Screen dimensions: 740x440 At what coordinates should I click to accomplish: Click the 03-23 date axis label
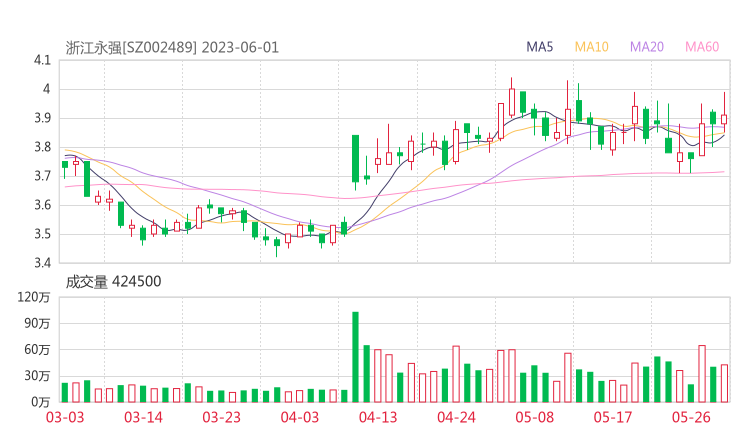click(221, 417)
